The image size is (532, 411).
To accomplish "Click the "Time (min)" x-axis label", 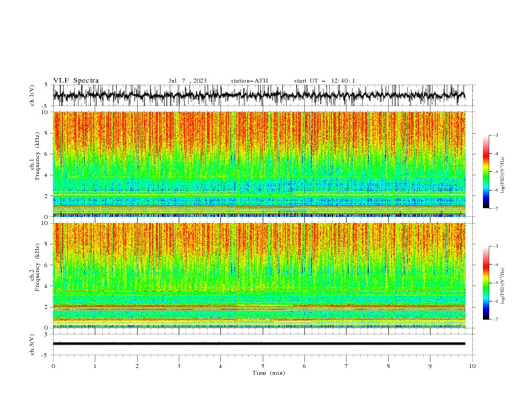I will [x=269, y=373].
